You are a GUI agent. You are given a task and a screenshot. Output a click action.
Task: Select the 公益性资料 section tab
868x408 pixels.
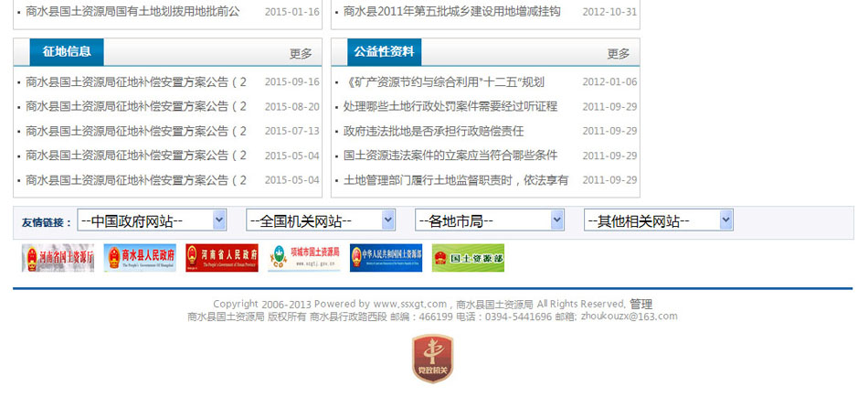[x=385, y=52]
